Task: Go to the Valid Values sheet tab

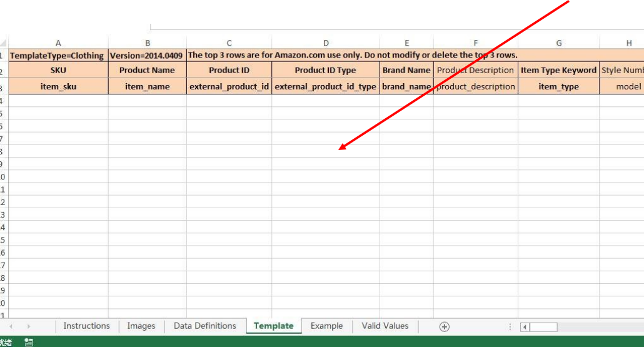Action: coord(385,326)
